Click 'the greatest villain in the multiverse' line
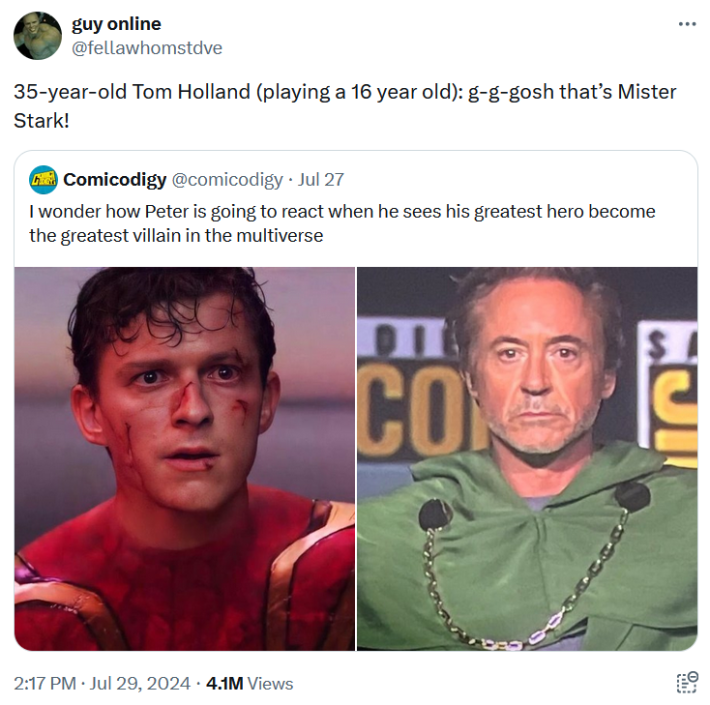The height and width of the screenshot is (705, 710). click(x=176, y=236)
